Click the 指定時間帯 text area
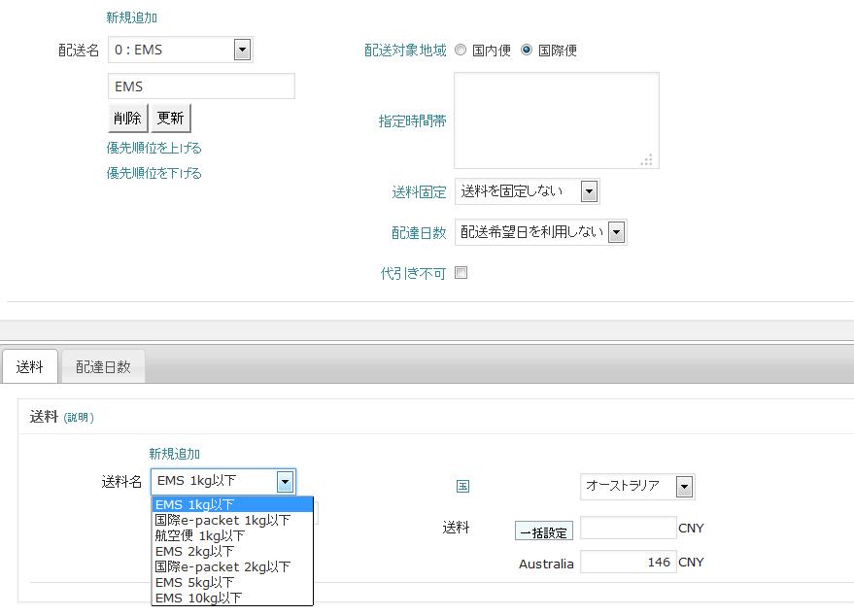This screenshot has width=854, height=616. 557,120
